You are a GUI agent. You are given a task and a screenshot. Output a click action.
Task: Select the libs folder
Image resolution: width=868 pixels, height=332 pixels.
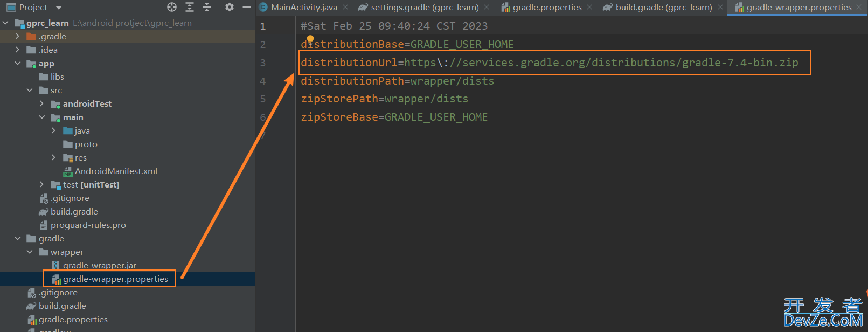57,77
